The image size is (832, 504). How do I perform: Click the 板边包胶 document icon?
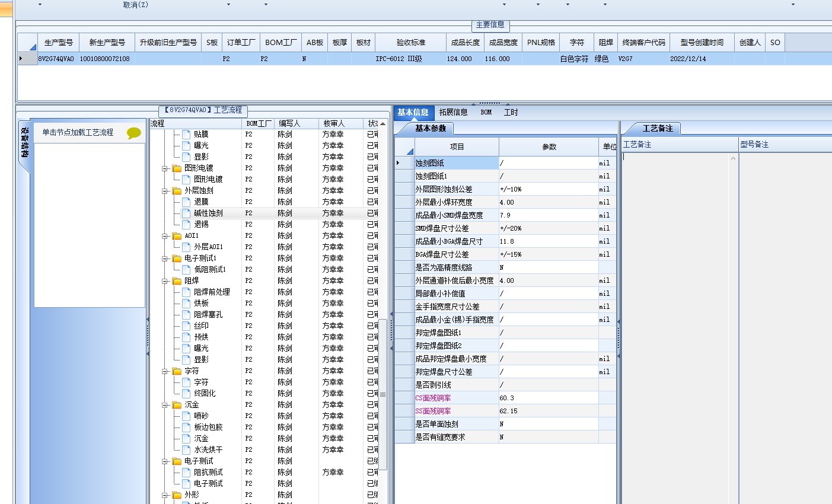[186, 428]
